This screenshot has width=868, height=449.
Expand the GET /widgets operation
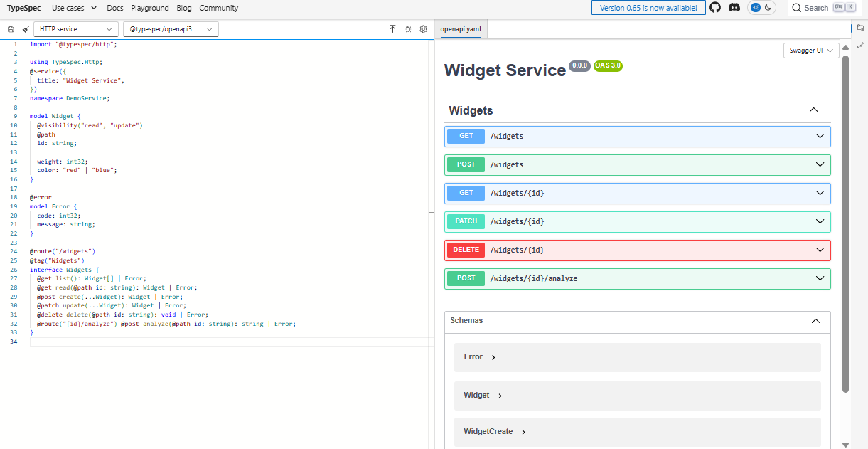coord(637,136)
